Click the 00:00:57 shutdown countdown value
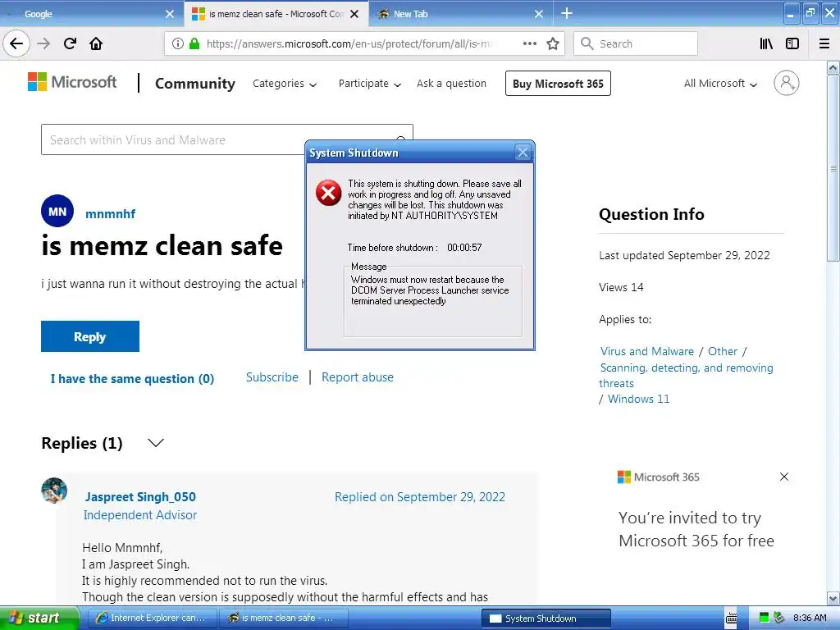Viewport: 840px width, 630px height. (x=464, y=248)
